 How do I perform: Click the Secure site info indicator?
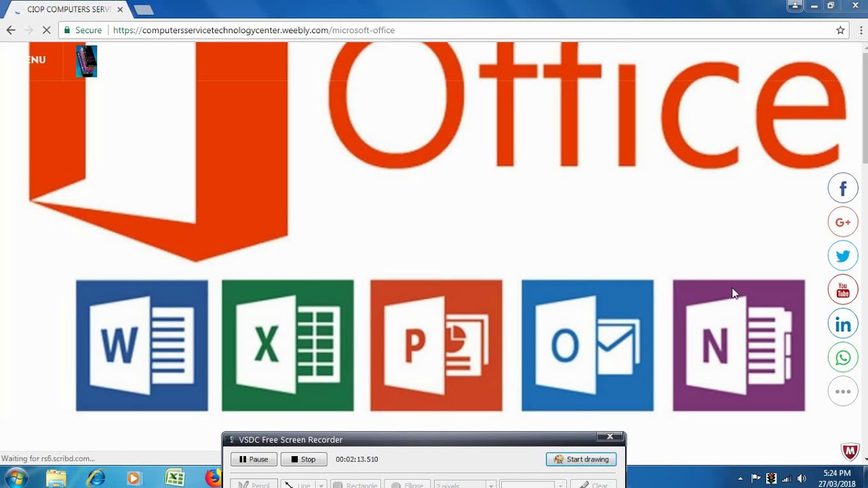pos(83,30)
